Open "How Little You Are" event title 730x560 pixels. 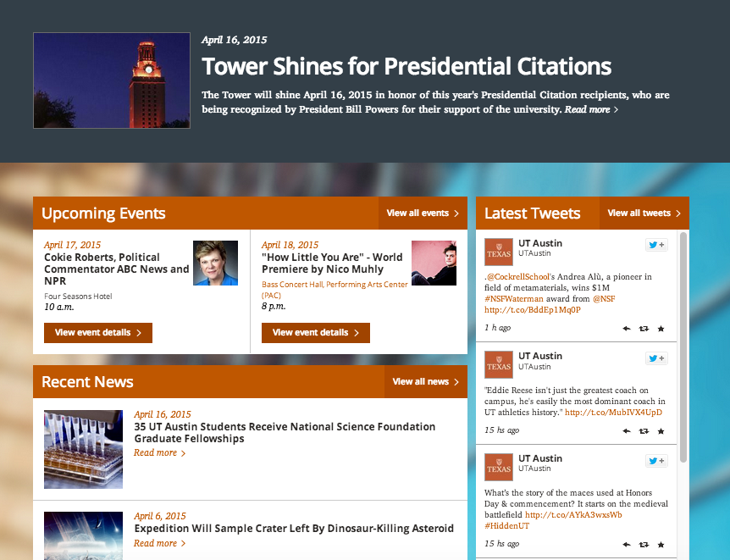coord(332,263)
